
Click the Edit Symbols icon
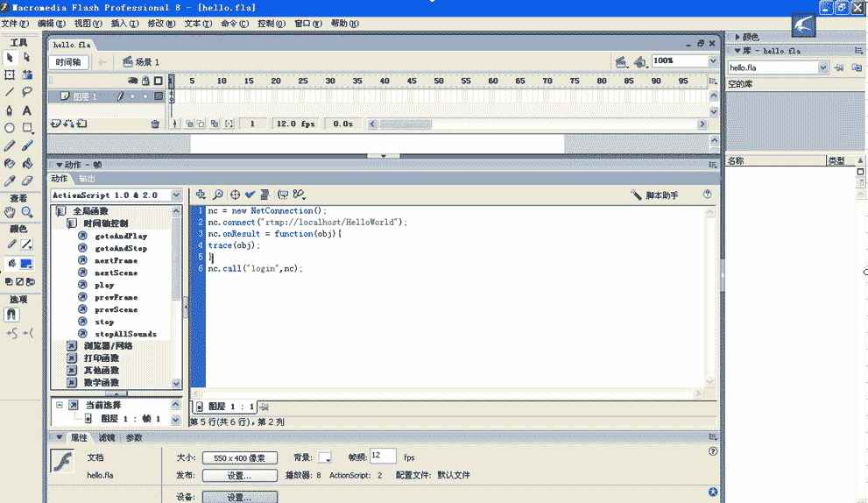pos(640,62)
